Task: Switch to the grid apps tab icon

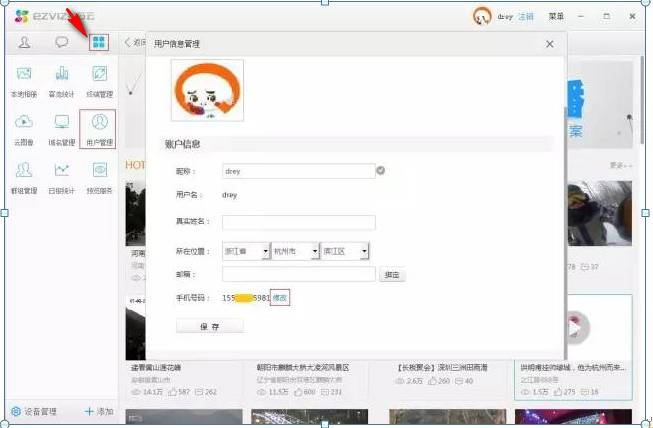Action: click(99, 42)
